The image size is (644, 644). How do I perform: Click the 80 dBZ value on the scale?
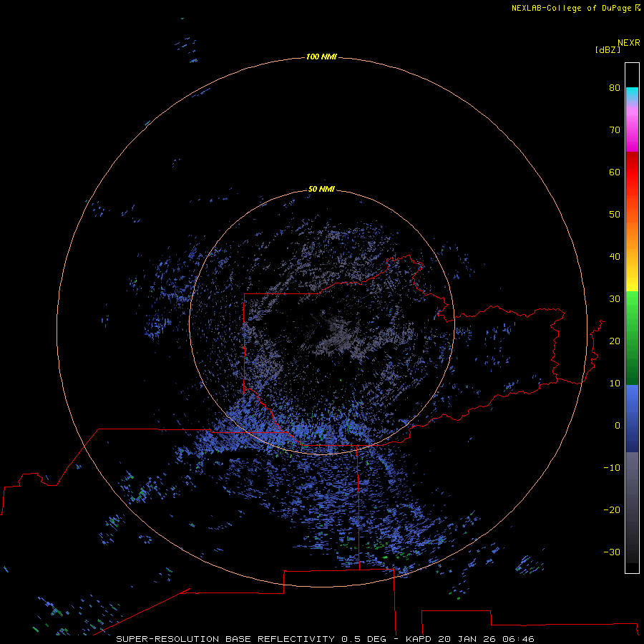click(615, 87)
